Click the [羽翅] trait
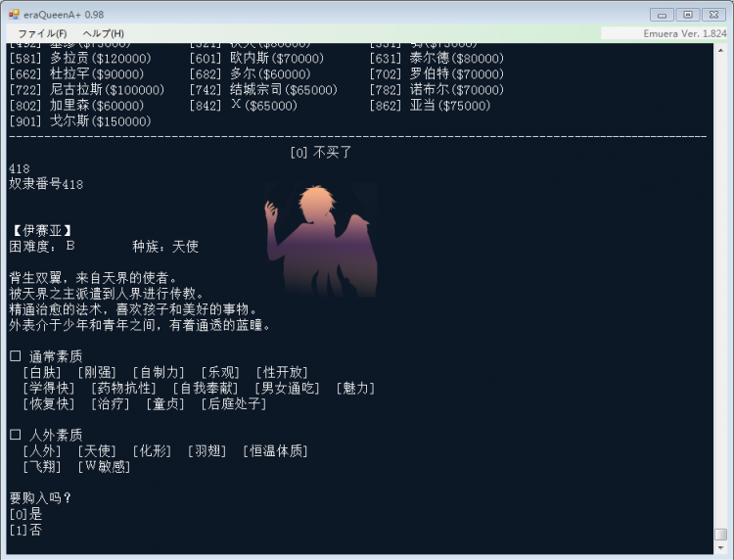 click(206, 451)
